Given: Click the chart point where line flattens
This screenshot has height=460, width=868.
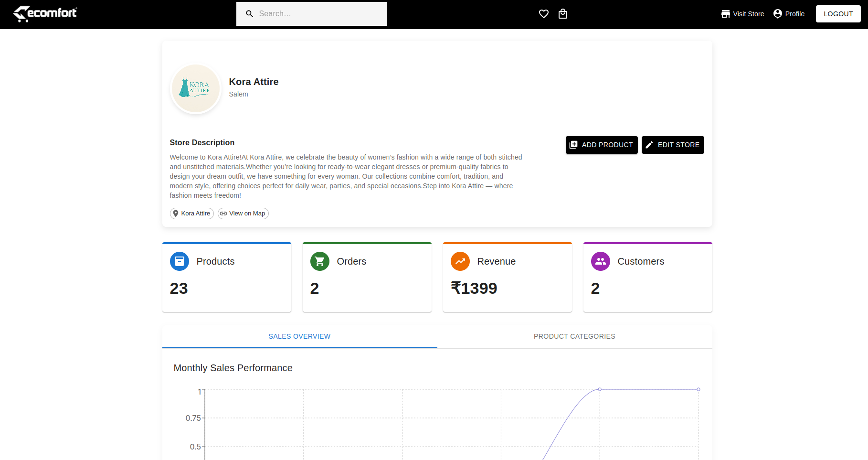Looking at the screenshot, I should tap(600, 389).
